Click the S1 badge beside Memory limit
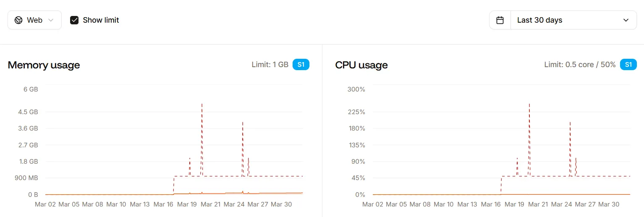The width and height of the screenshot is (644, 217). [x=301, y=65]
